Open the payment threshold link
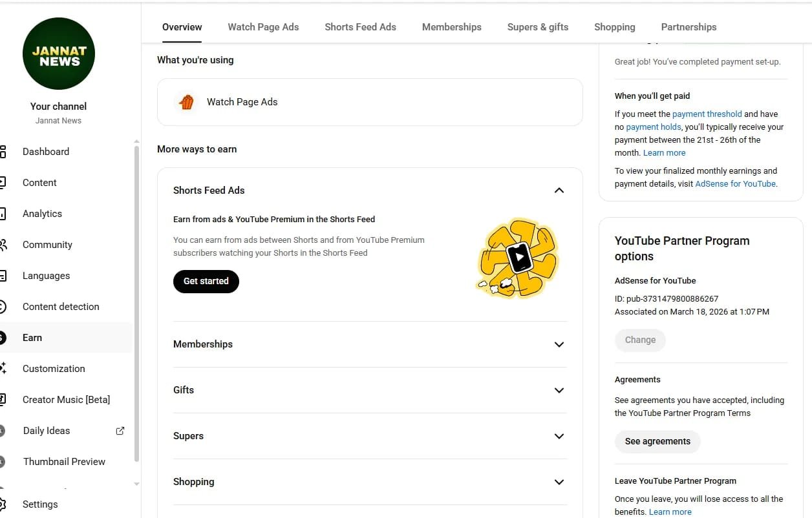The image size is (812, 518). (707, 114)
